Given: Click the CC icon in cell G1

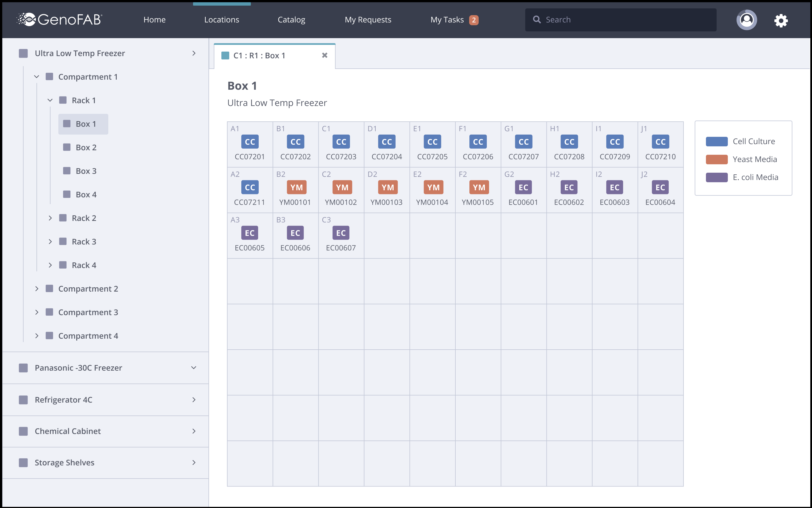Looking at the screenshot, I should point(524,142).
